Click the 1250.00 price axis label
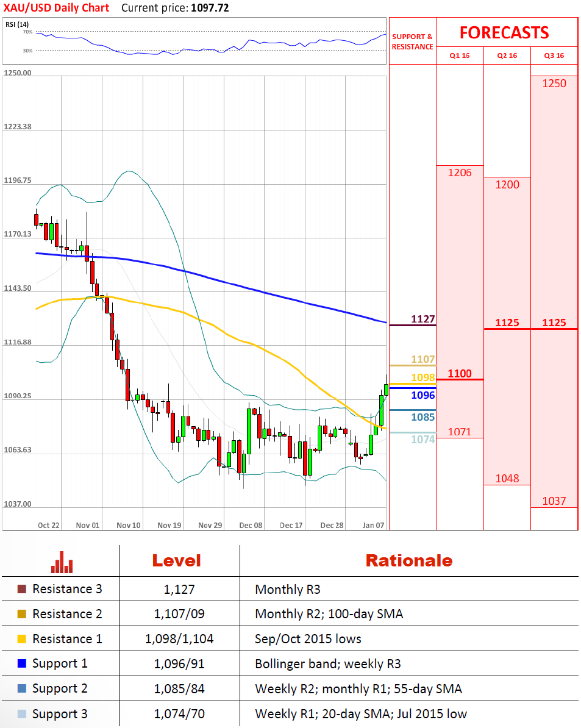The image size is (581, 728). click(x=18, y=73)
